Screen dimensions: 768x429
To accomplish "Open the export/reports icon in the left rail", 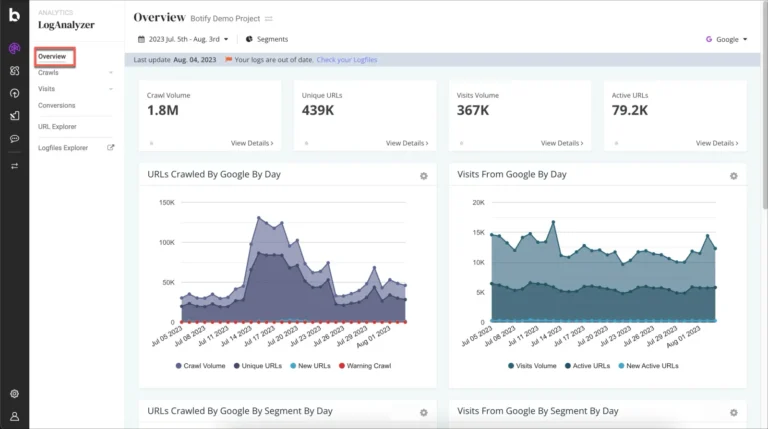I will click(x=15, y=116).
